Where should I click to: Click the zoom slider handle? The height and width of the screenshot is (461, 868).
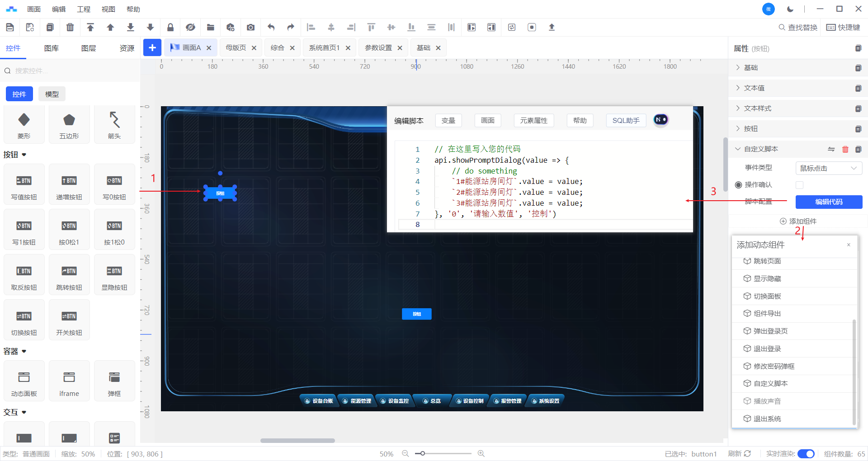[x=423, y=453]
